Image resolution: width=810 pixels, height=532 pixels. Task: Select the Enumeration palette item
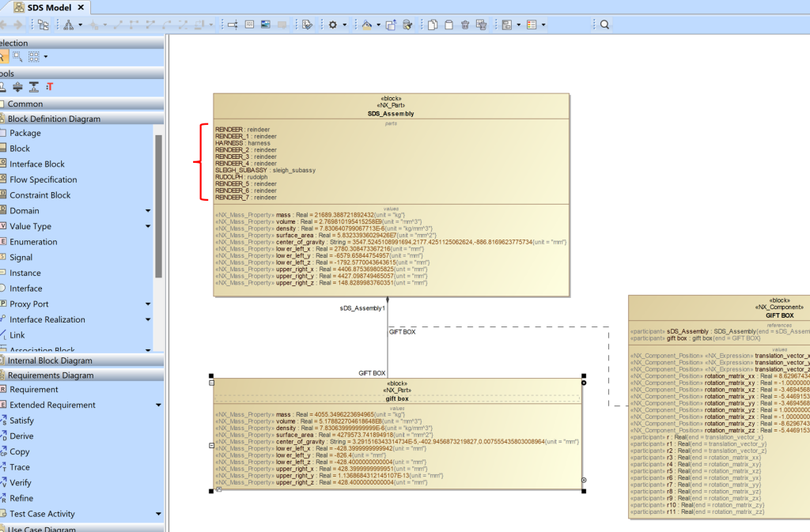(x=33, y=241)
